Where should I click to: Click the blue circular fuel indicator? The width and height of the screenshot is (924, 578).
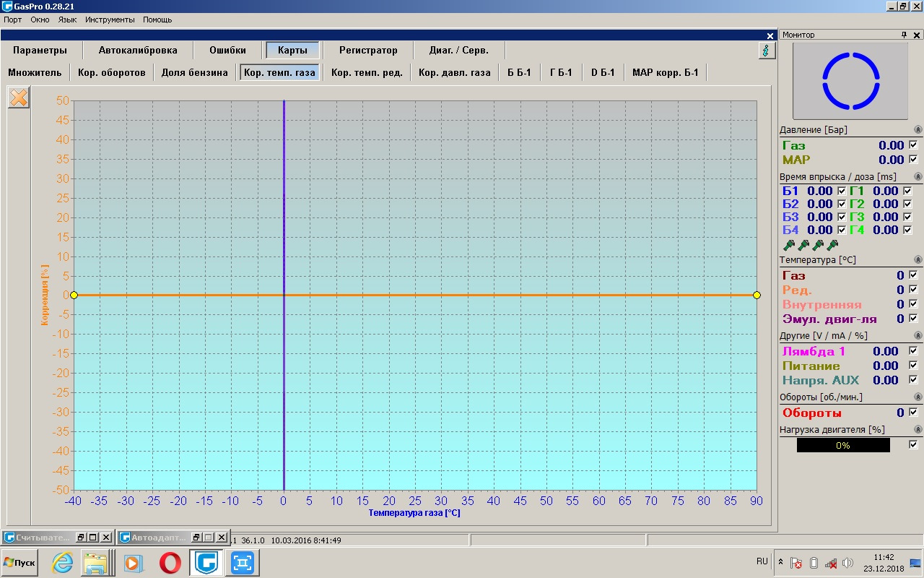(x=850, y=80)
